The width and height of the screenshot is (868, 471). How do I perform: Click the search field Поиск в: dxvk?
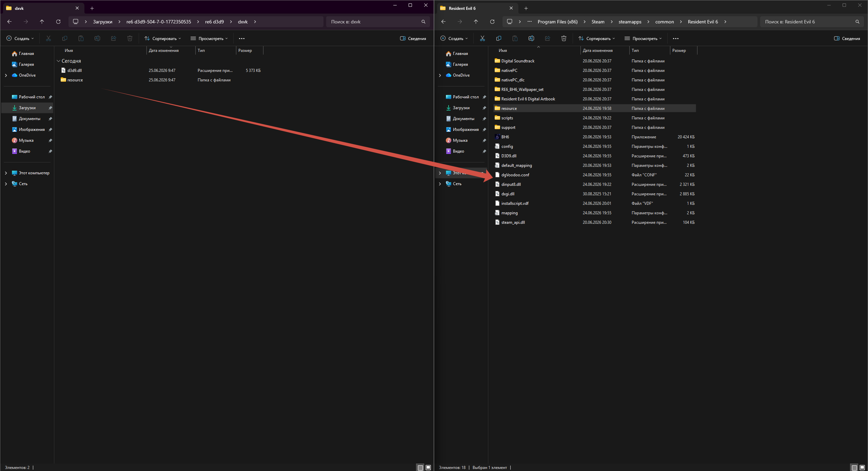(375, 22)
